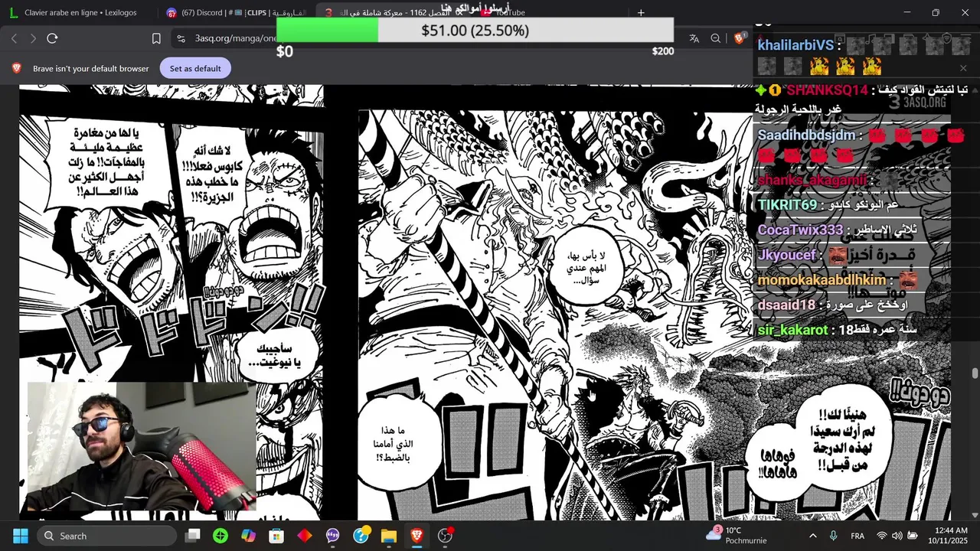
Task: Click username dsaaid18 in chat
Action: [x=786, y=305]
